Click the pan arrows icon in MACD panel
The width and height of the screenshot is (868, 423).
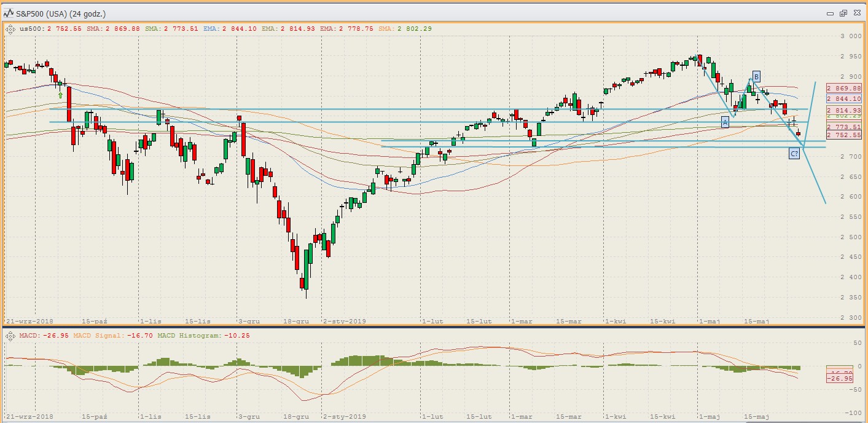click(x=10, y=336)
